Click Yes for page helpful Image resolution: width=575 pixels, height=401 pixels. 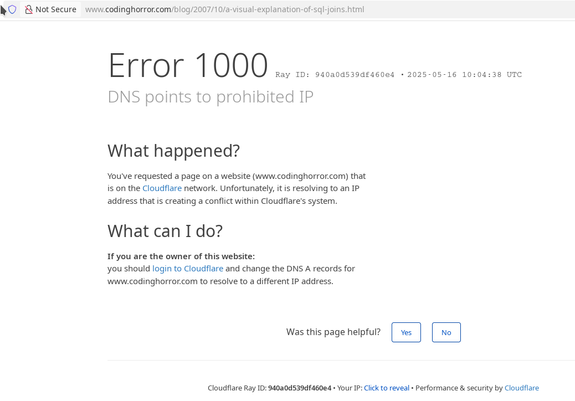(x=406, y=332)
